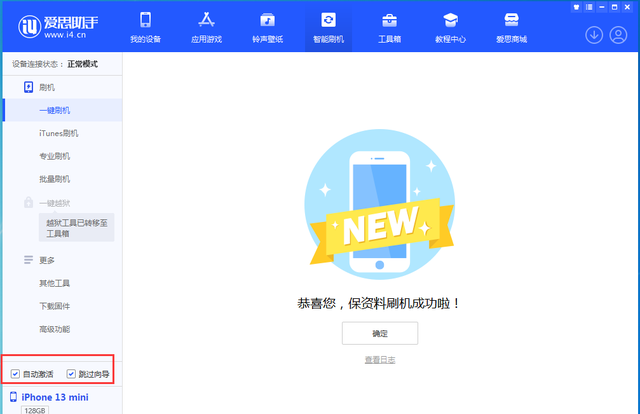Click the 更多 section header label
The height and width of the screenshot is (414, 640).
point(47,260)
